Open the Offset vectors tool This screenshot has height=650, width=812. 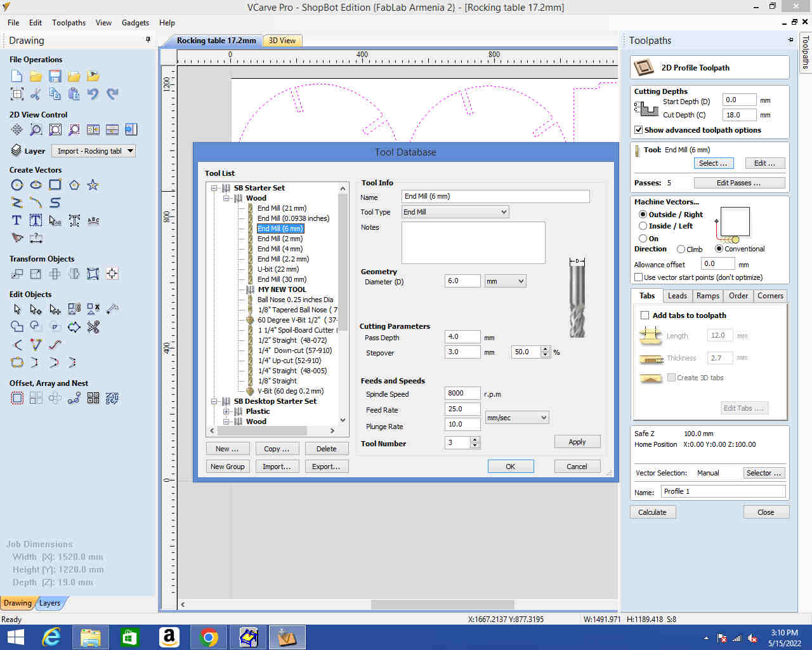(x=17, y=398)
